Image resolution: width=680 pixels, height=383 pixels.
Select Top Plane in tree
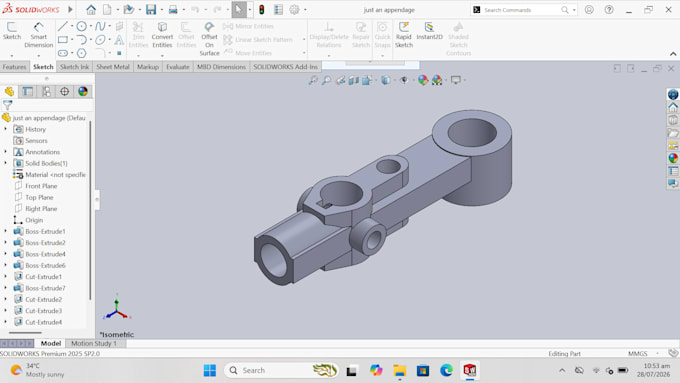click(x=39, y=197)
